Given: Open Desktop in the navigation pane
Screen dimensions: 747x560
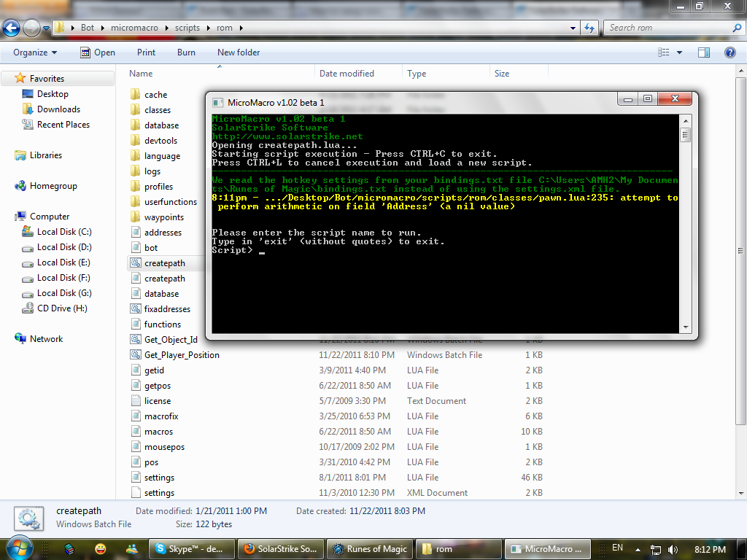Looking at the screenshot, I should pos(53,94).
